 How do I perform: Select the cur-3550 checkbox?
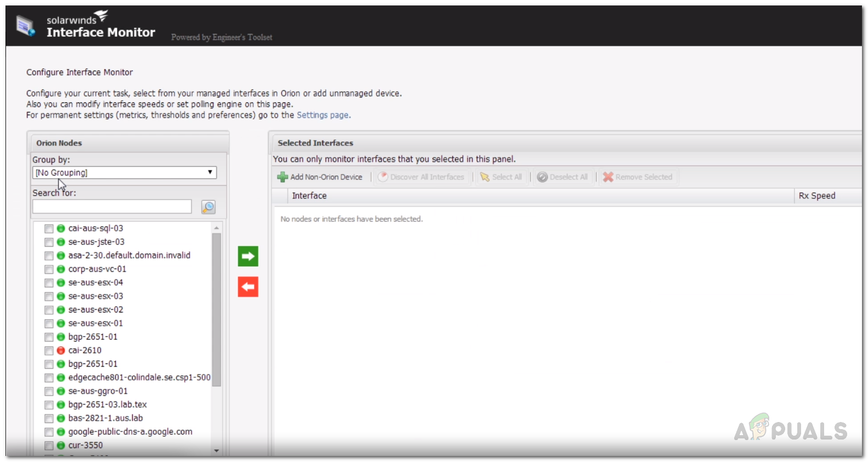pos(49,446)
